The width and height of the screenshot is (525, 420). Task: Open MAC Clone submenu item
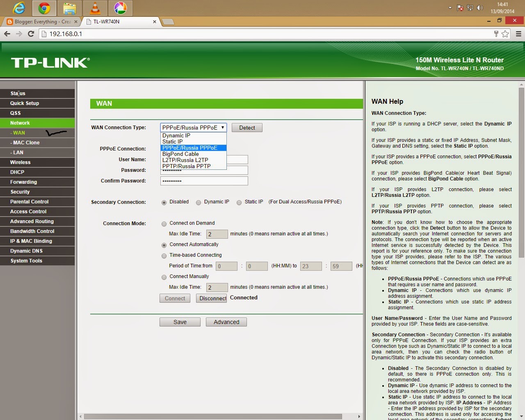37,143
